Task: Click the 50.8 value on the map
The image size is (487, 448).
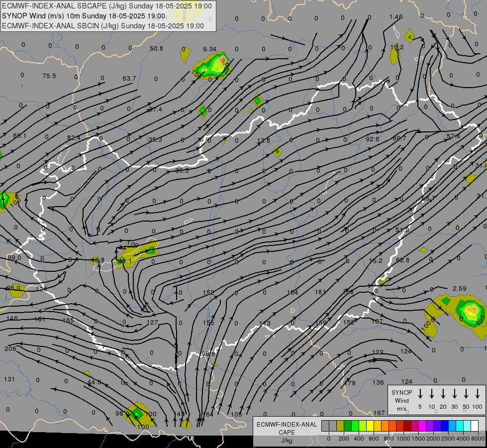Action: click(156, 48)
